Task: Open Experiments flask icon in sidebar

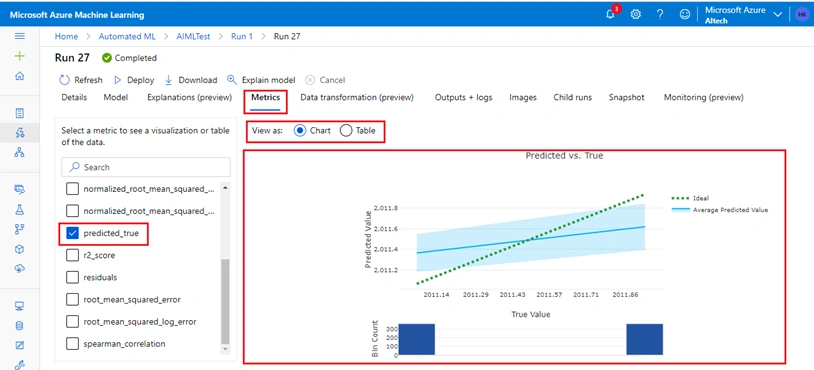Action: [x=20, y=209]
